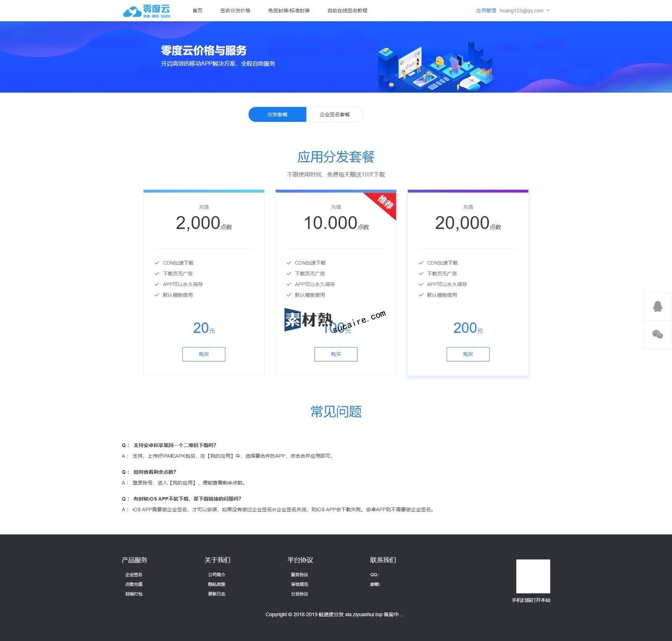Open the WeChat contact icon on right sidebar
The image size is (672, 641).
coord(657,335)
